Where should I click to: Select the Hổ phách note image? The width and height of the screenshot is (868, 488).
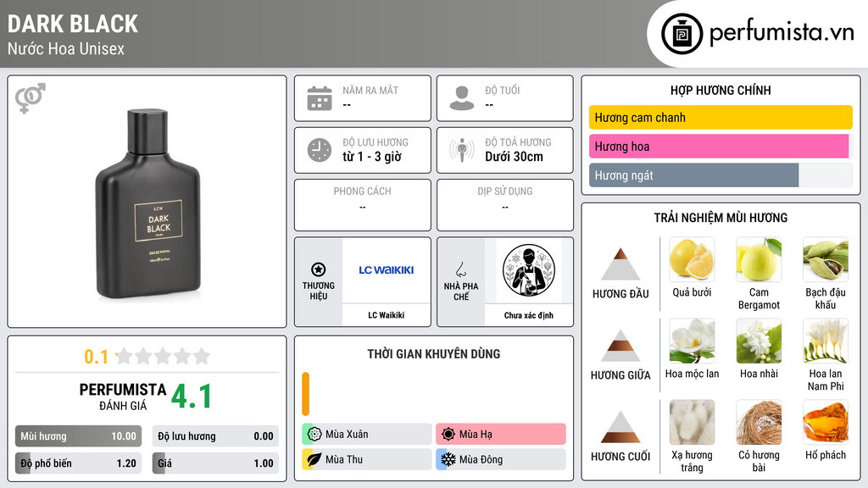(x=826, y=422)
